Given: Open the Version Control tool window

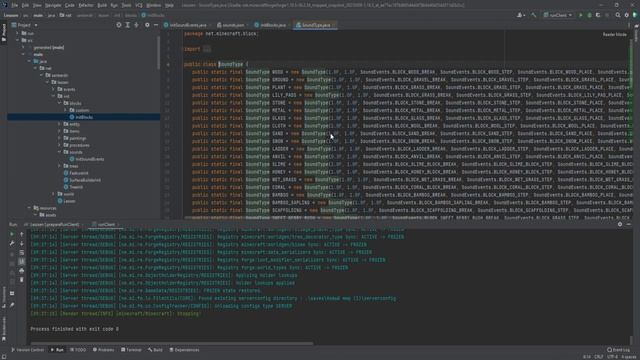Looking at the screenshot, I should [28, 350].
